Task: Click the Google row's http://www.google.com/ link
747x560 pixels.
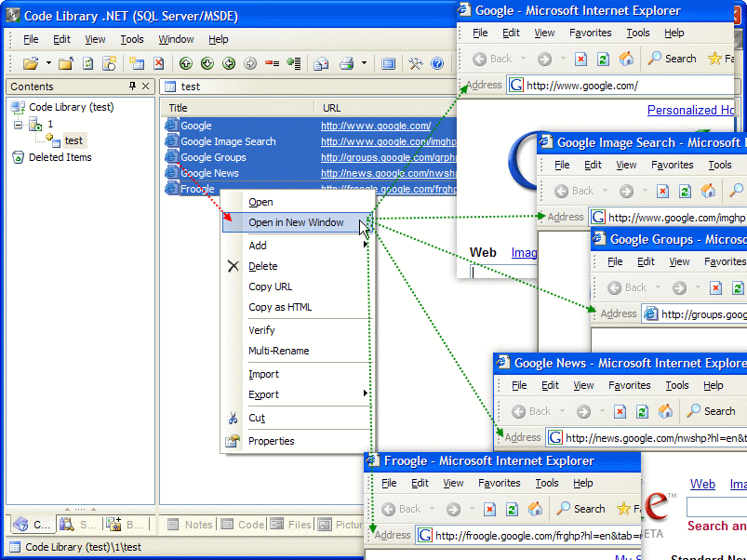Action: click(x=376, y=126)
